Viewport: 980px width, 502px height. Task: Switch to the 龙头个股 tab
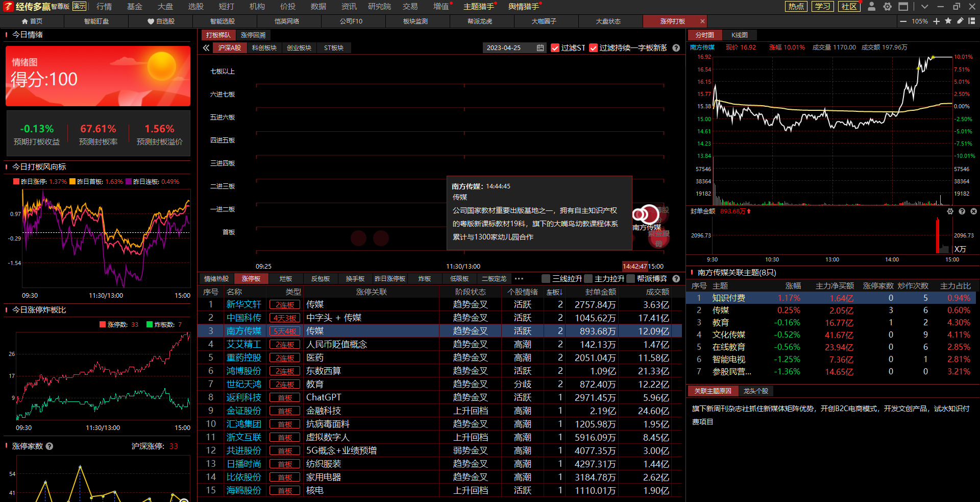tap(756, 391)
